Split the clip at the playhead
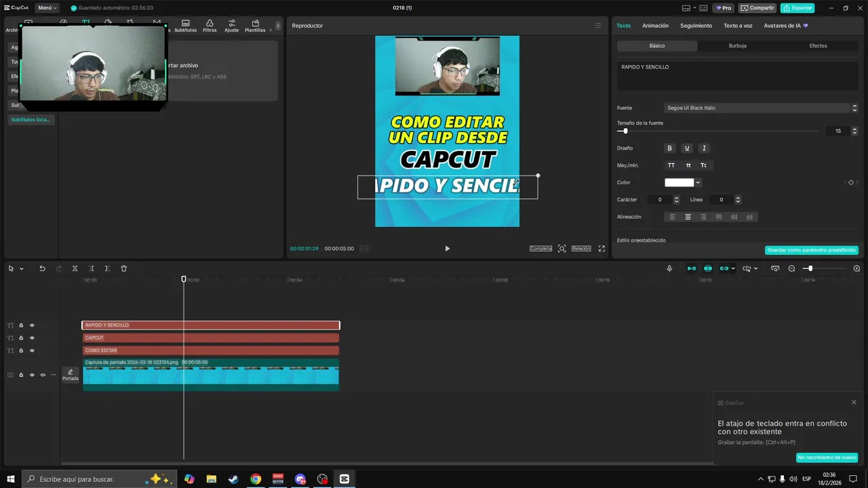Screen dimensions: 868x488 point(75,268)
